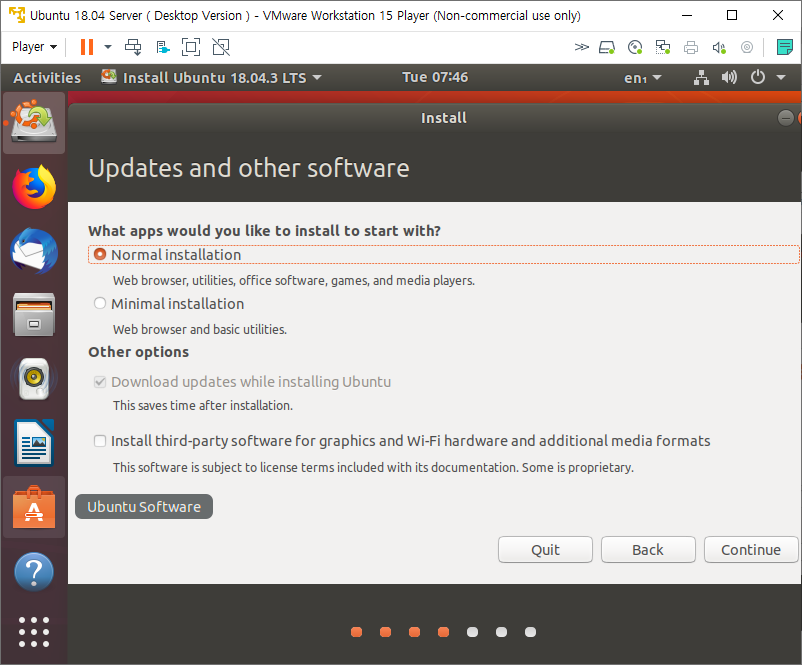
Task: Click the printer device icon in VMware toolbar
Action: [691, 48]
